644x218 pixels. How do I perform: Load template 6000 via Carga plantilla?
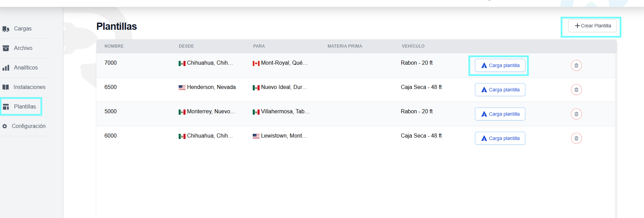pyautogui.click(x=500, y=138)
